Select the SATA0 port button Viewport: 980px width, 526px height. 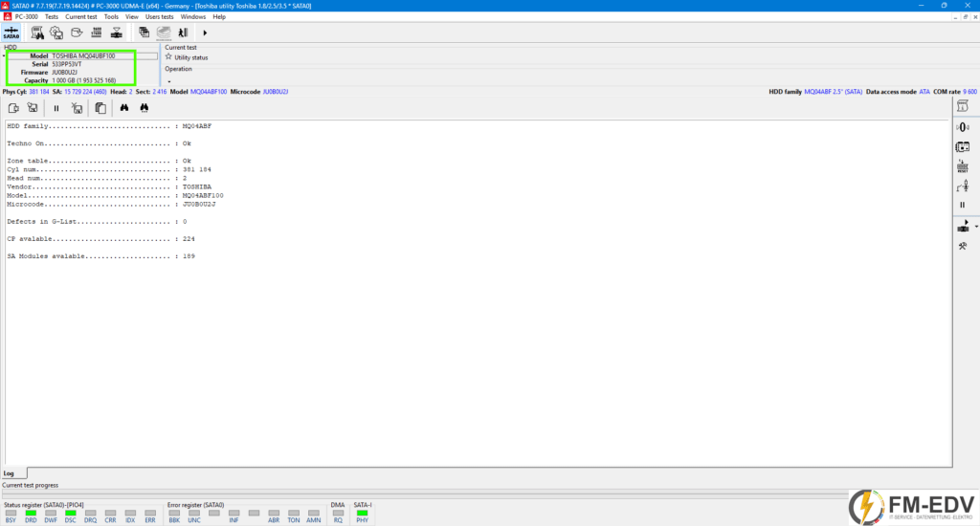point(11,33)
